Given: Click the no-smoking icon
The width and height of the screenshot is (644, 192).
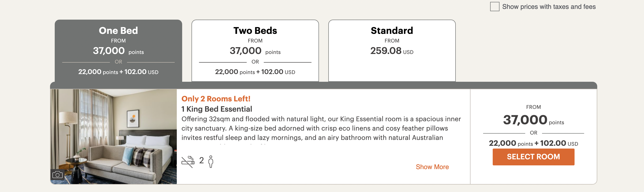Looking at the screenshot, I should [188, 162].
